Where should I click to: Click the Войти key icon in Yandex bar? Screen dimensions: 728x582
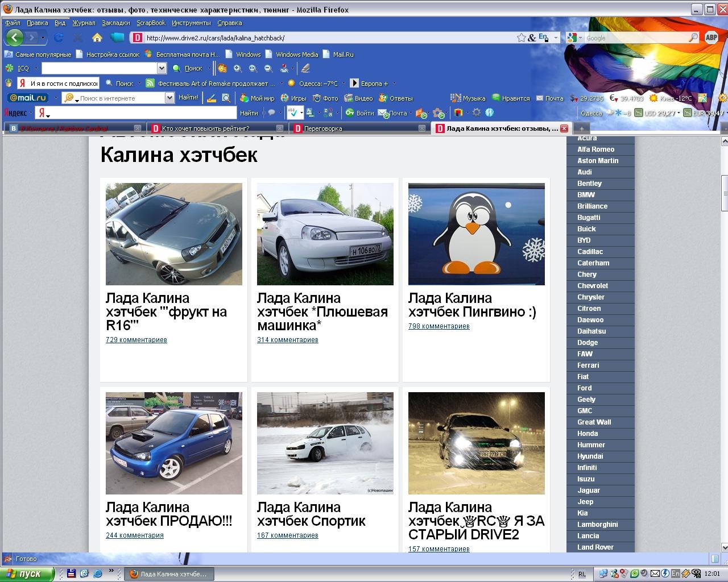359,113
